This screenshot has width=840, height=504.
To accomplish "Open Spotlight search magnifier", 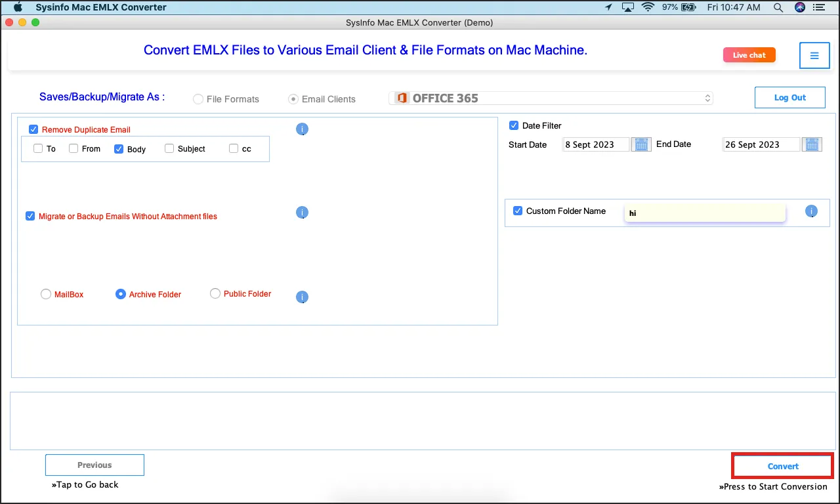I will click(778, 7).
